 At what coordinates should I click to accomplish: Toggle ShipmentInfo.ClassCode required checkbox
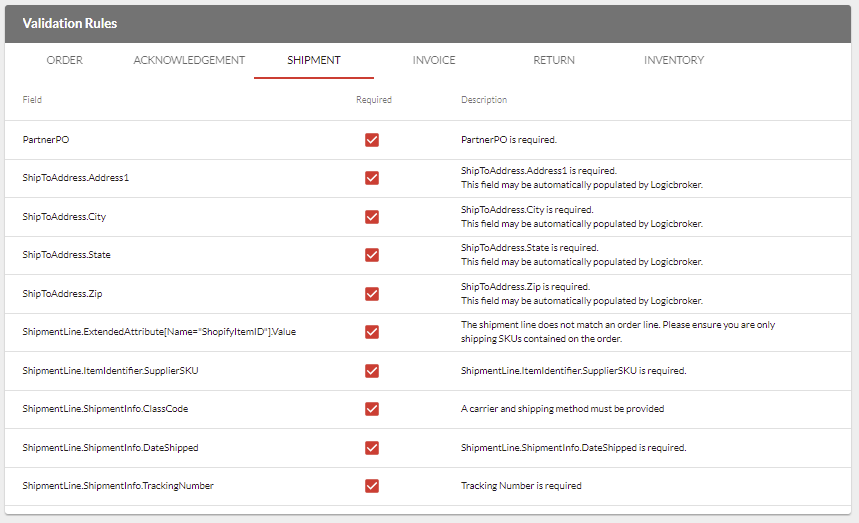372,409
